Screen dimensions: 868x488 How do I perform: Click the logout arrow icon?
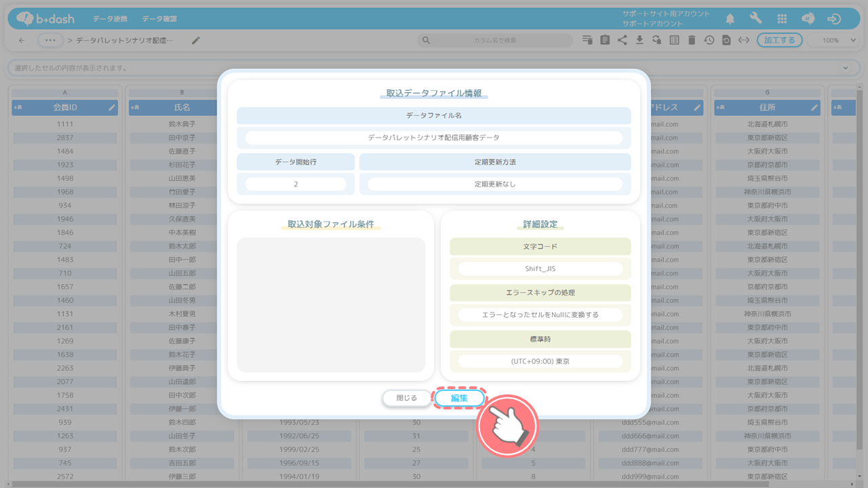(835, 19)
